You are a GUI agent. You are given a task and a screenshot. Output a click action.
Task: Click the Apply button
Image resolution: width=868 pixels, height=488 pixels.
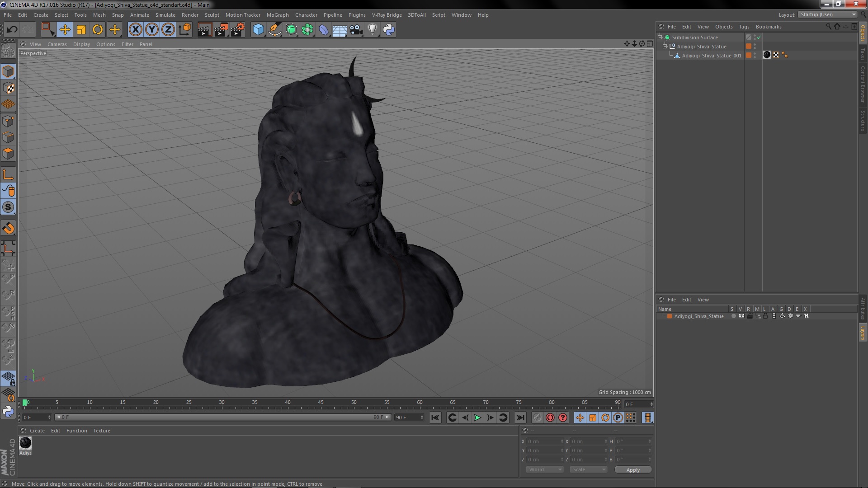pyautogui.click(x=632, y=469)
